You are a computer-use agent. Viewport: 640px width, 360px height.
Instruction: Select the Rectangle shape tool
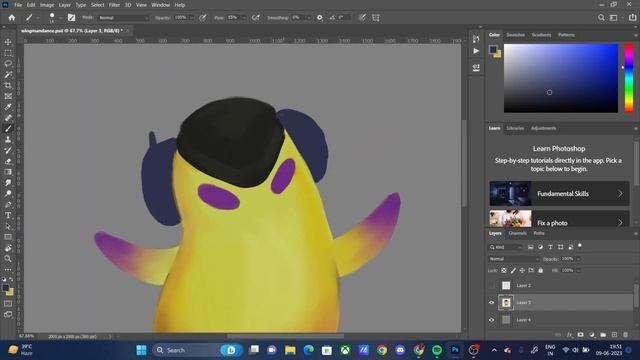(x=8, y=237)
